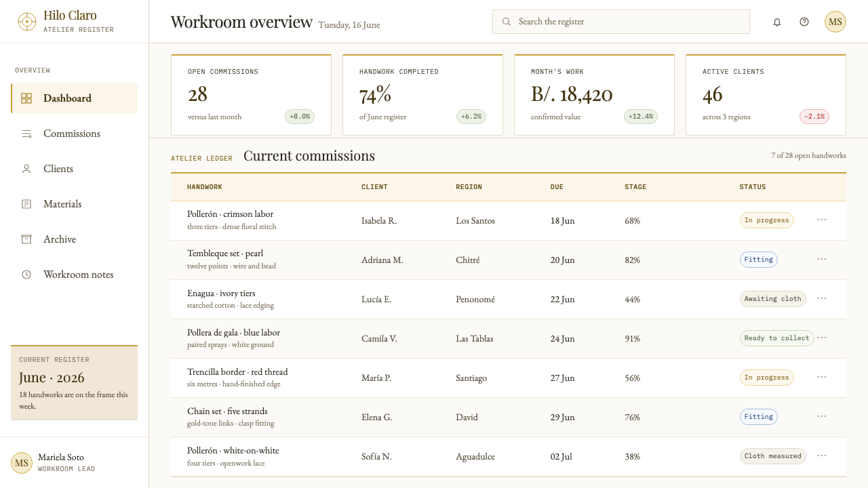Click the Hilo Claro logo icon

pyautogui.click(x=26, y=22)
